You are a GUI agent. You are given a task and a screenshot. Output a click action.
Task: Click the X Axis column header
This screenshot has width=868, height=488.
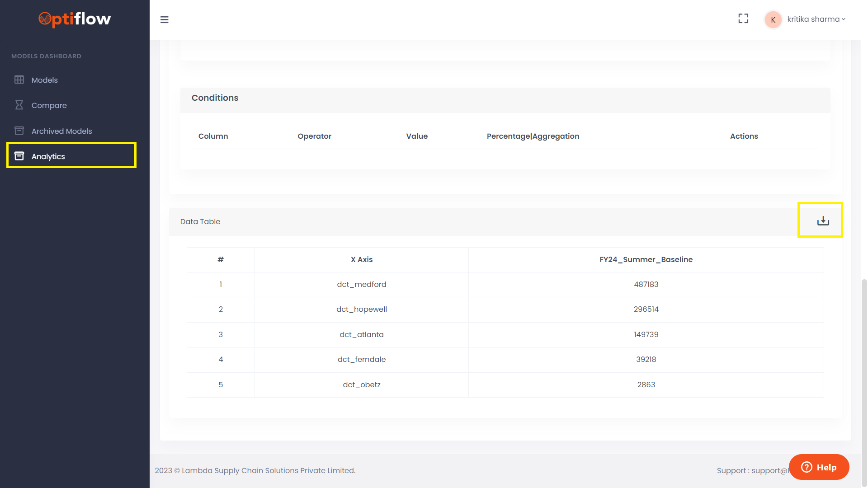[x=362, y=259]
